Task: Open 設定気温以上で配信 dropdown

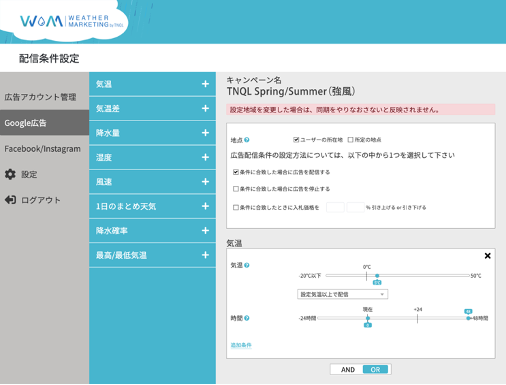Action: click(x=342, y=294)
